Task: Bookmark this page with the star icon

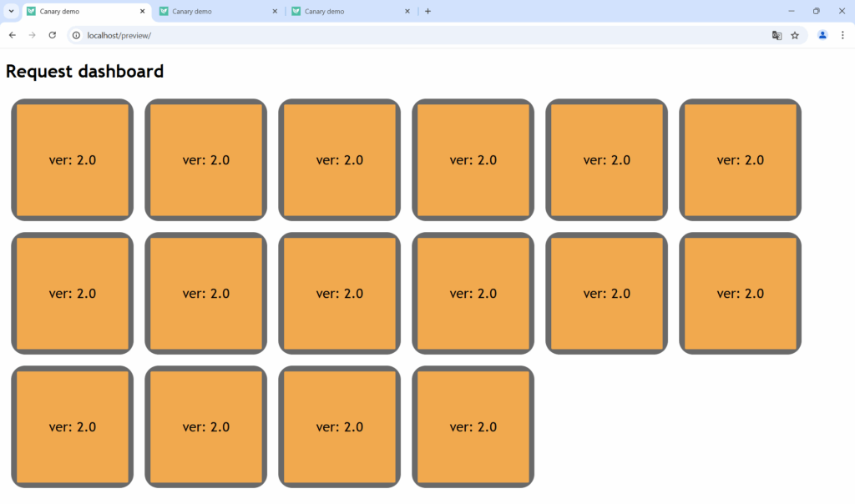Action: [x=795, y=35]
